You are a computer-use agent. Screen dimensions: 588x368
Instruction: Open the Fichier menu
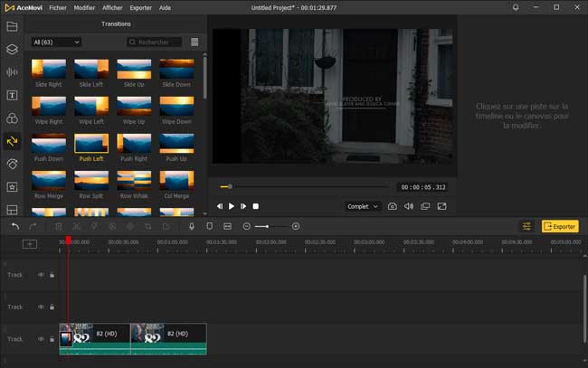coord(59,6)
